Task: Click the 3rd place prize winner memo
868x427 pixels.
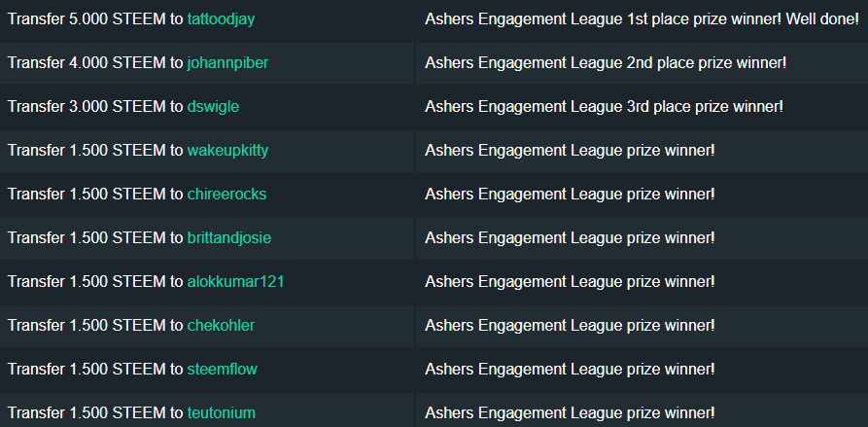Action: click(x=604, y=106)
